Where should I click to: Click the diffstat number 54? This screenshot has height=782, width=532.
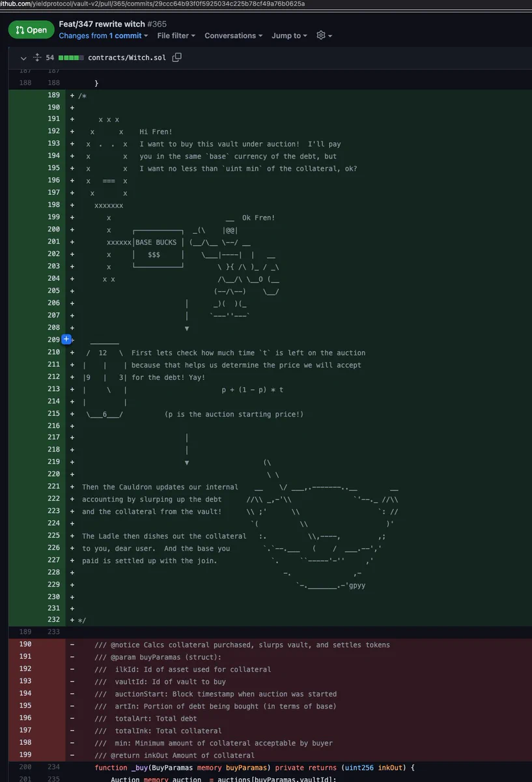49,58
